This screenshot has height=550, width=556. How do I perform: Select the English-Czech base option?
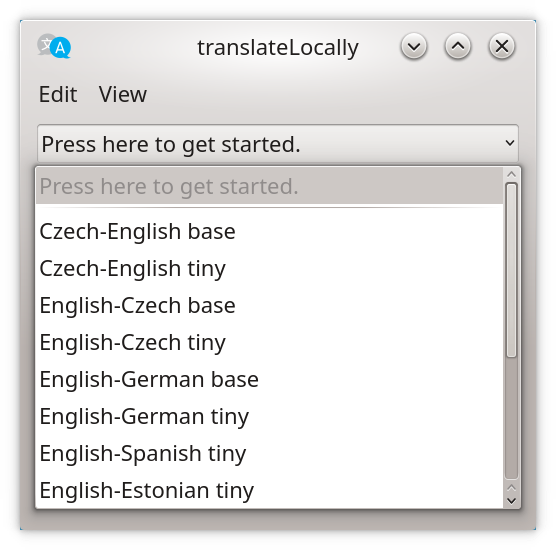pyautogui.click(x=269, y=305)
